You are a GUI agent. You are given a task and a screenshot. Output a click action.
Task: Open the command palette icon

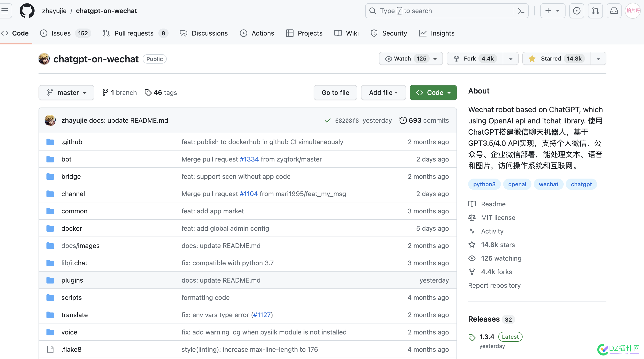521,11
